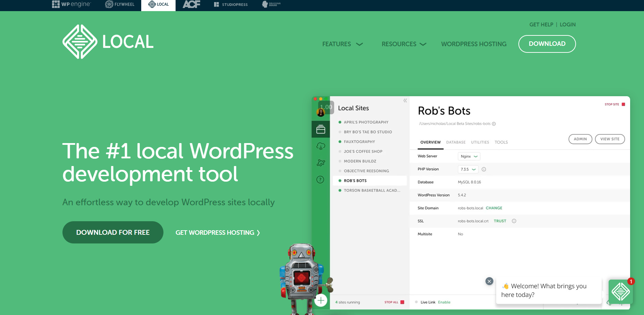Click the info icon next to PHP Version
Viewport: 644px width, 315px height.
pyautogui.click(x=484, y=169)
